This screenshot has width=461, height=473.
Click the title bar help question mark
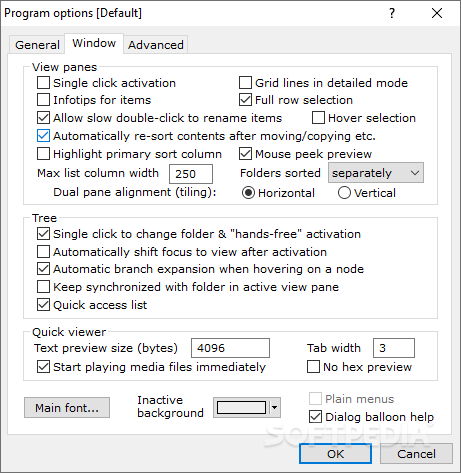tap(392, 13)
